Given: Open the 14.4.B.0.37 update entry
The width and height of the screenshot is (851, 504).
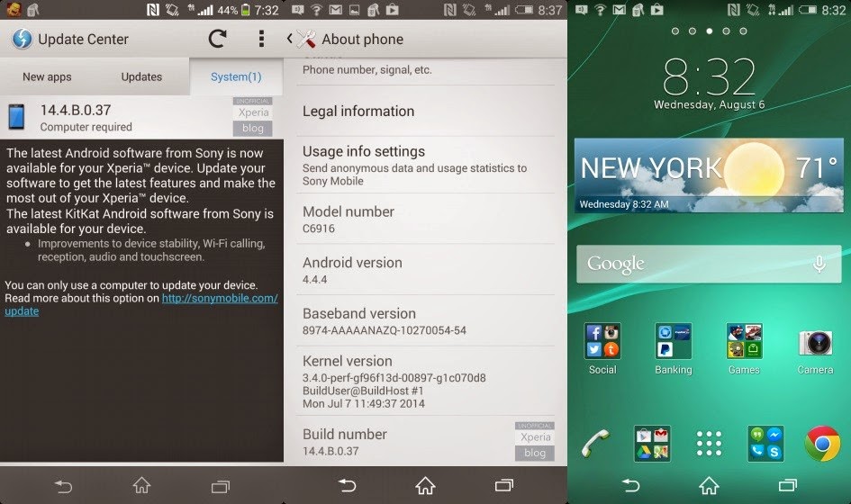Looking at the screenshot, I should point(141,117).
